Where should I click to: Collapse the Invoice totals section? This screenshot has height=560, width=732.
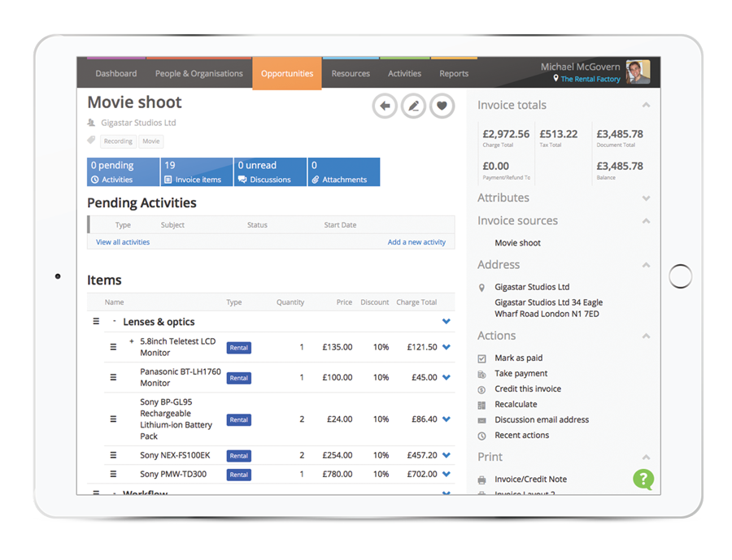coord(646,105)
